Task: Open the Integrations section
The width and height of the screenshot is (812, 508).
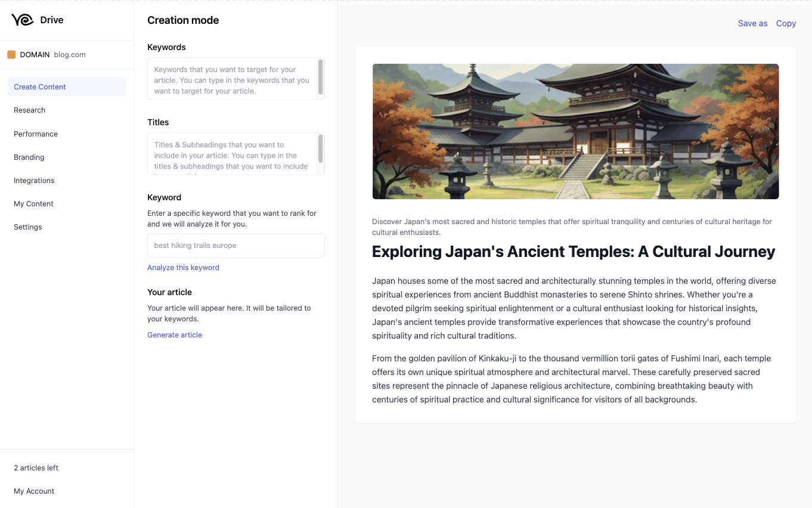Action: [x=33, y=180]
